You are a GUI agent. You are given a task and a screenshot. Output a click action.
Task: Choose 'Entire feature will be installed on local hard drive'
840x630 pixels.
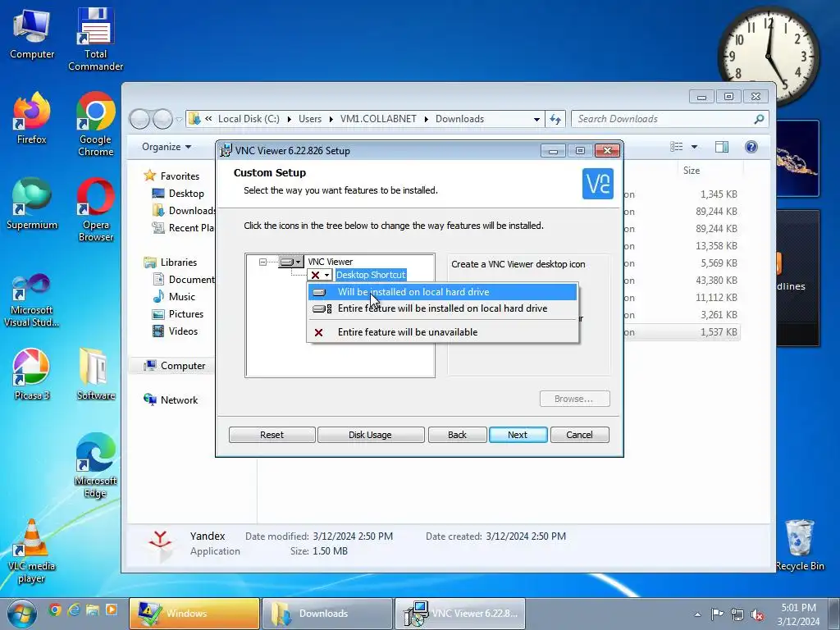[x=442, y=308]
